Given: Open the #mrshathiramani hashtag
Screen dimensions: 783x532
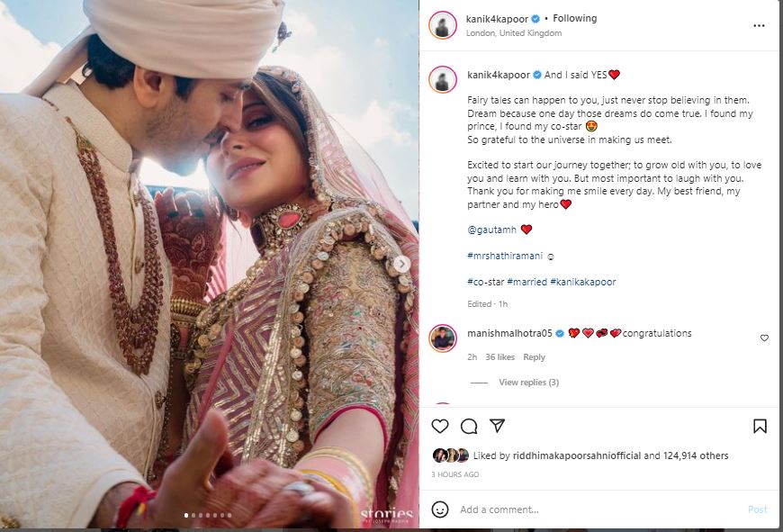Looking at the screenshot, I should pyautogui.click(x=504, y=256).
